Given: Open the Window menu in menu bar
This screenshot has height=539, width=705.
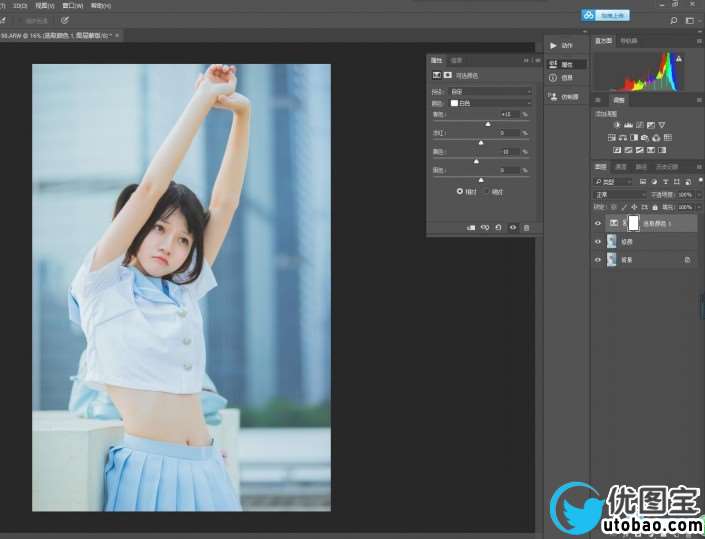Looking at the screenshot, I should tap(72, 5).
